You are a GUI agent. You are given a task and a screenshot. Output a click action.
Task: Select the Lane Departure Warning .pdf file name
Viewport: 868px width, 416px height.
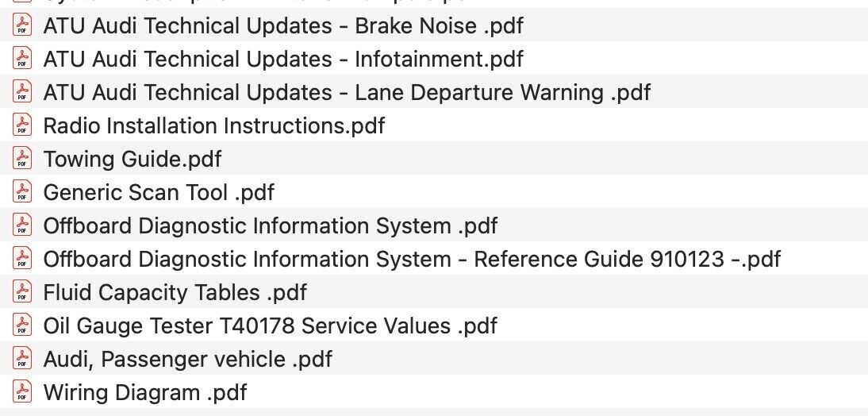tap(347, 93)
